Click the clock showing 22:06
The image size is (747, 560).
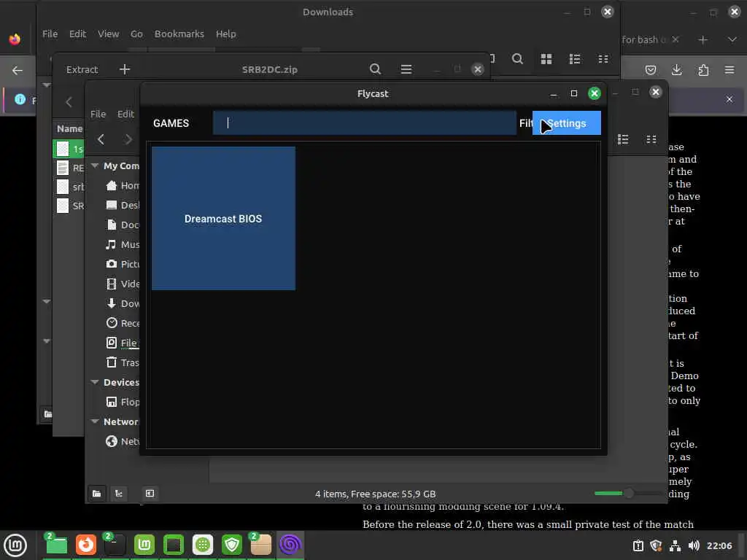click(719, 545)
